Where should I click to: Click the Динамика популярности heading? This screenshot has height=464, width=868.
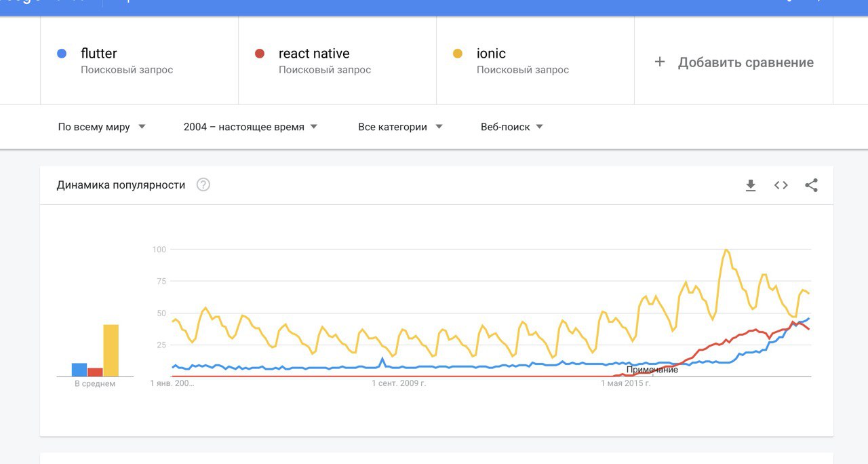click(121, 185)
